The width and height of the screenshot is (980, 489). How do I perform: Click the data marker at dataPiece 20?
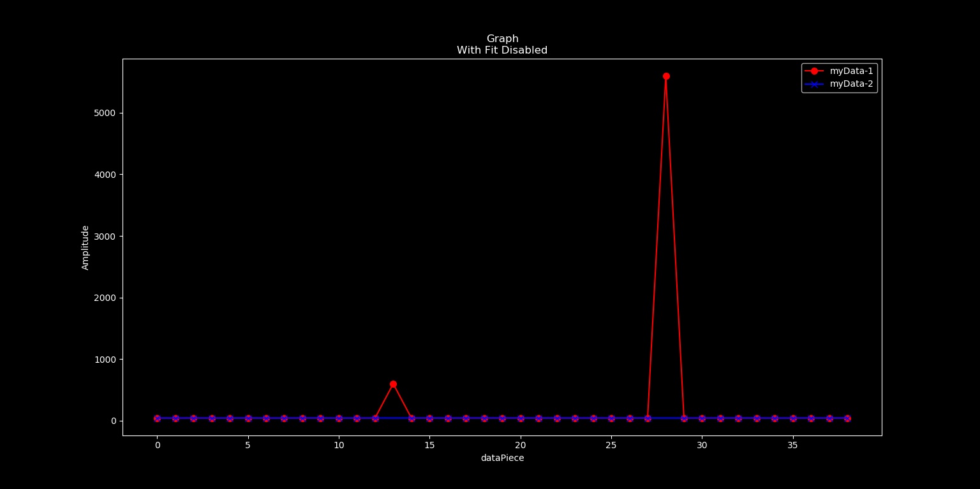coord(521,418)
